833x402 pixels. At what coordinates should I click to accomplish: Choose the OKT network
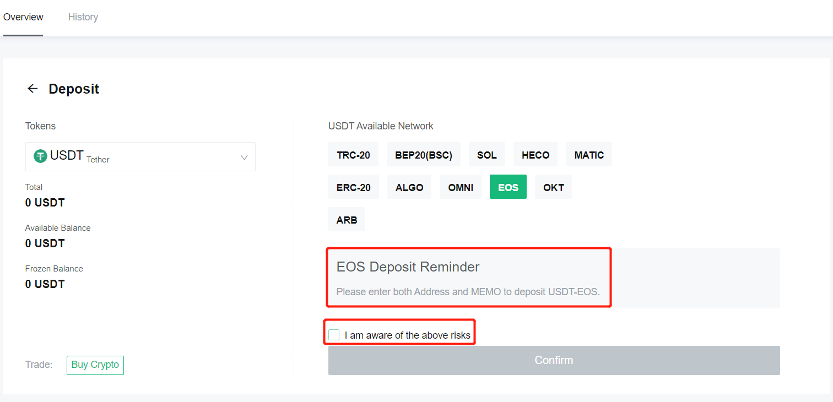[553, 187]
